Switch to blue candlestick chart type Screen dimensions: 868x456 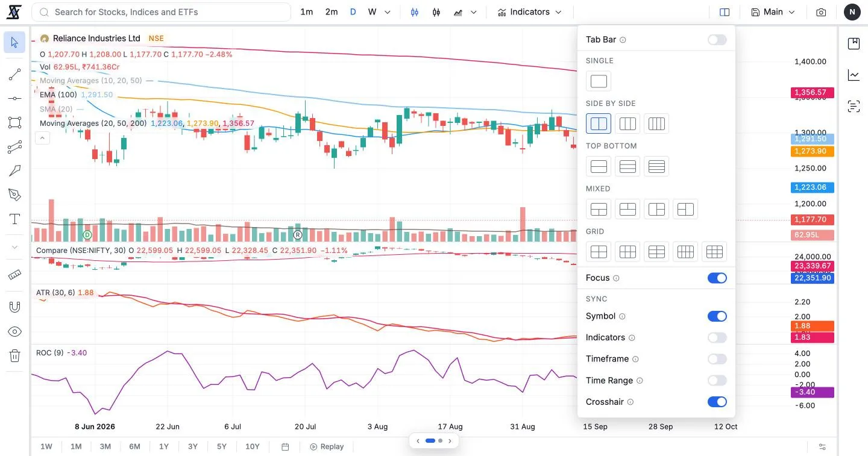(415, 12)
